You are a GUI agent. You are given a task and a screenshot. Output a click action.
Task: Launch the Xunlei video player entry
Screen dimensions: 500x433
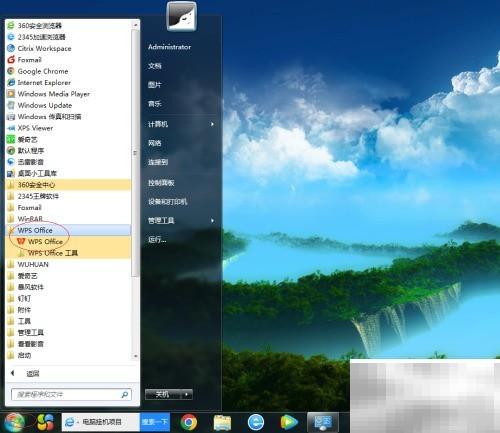coord(25,162)
